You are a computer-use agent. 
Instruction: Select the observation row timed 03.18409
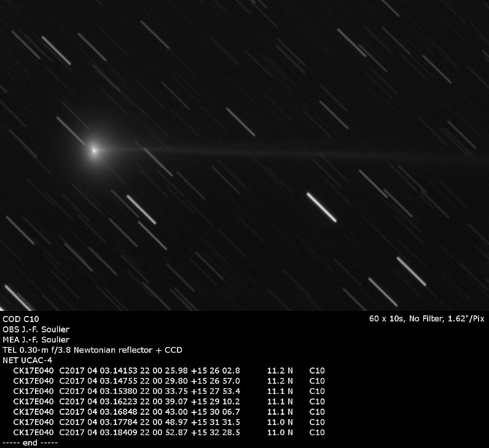click(x=168, y=433)
